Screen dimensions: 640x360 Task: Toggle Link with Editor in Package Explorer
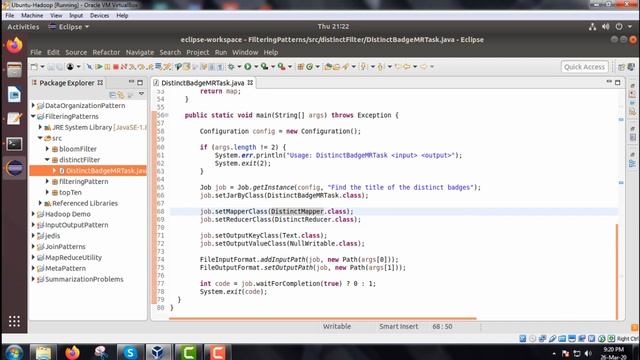click(x=121, y=95)
